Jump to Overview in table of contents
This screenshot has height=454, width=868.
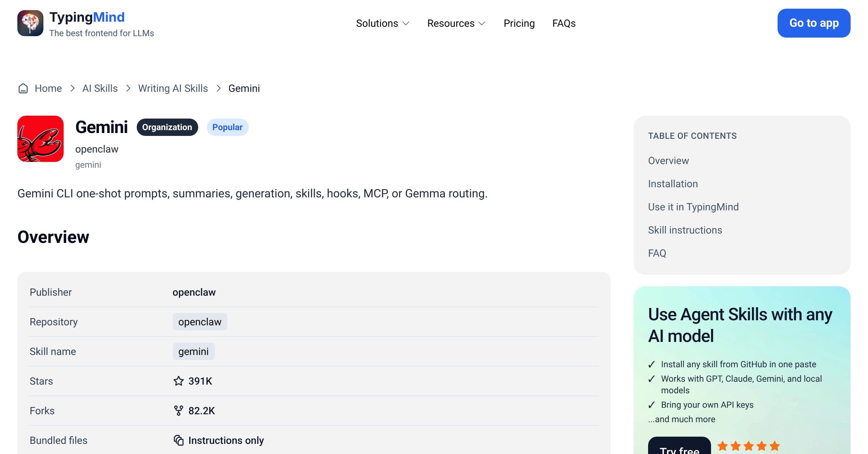coord(668,160)
